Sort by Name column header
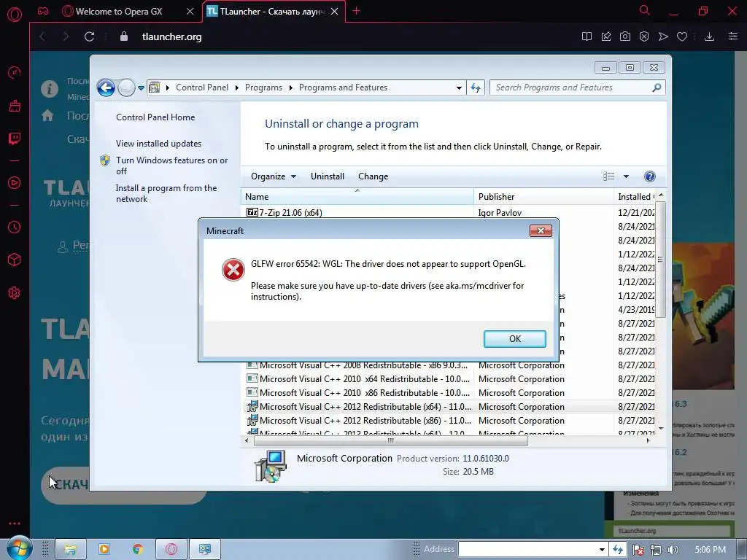 coord(357,197)
